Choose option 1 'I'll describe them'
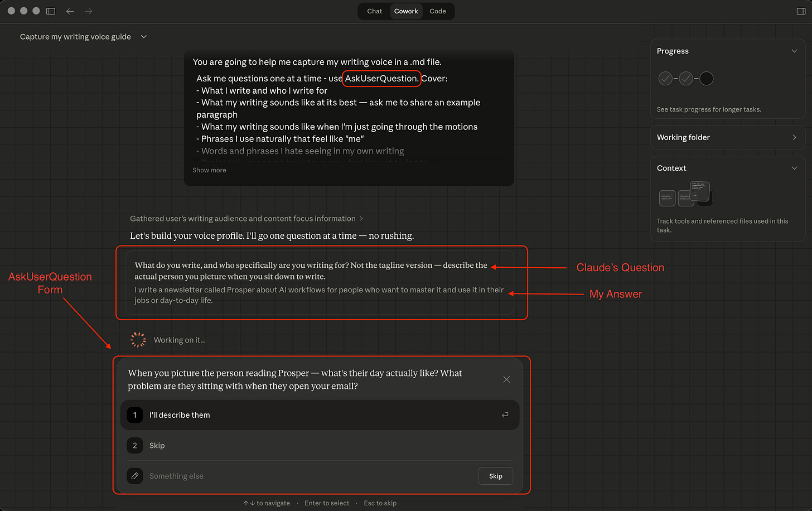Image resolution: width=812 pixels, height=511 pixels. pos(320,415)
